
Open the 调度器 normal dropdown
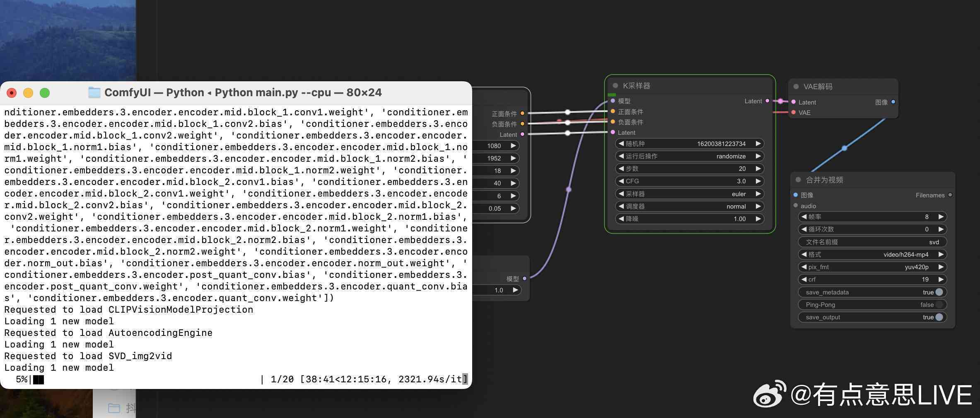690,206
